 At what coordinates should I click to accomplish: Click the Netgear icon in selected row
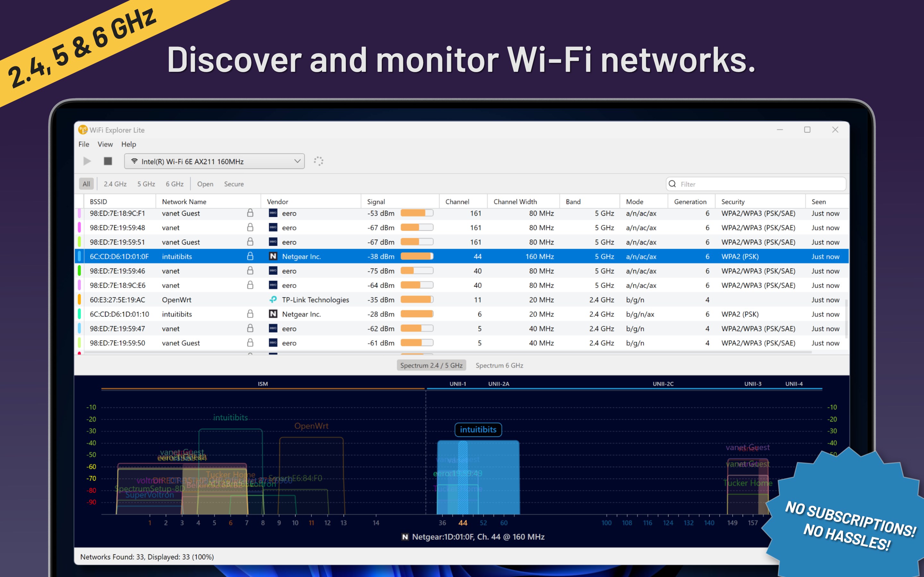coord(273,256)
